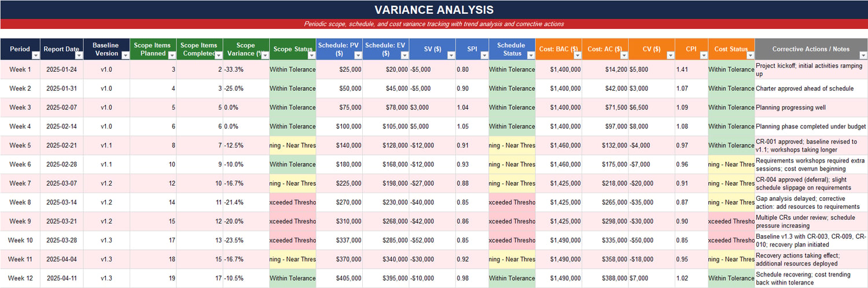Select the report date 2025-01-31 cell
This screenshot has width=868, height=288.
point(62,88)
